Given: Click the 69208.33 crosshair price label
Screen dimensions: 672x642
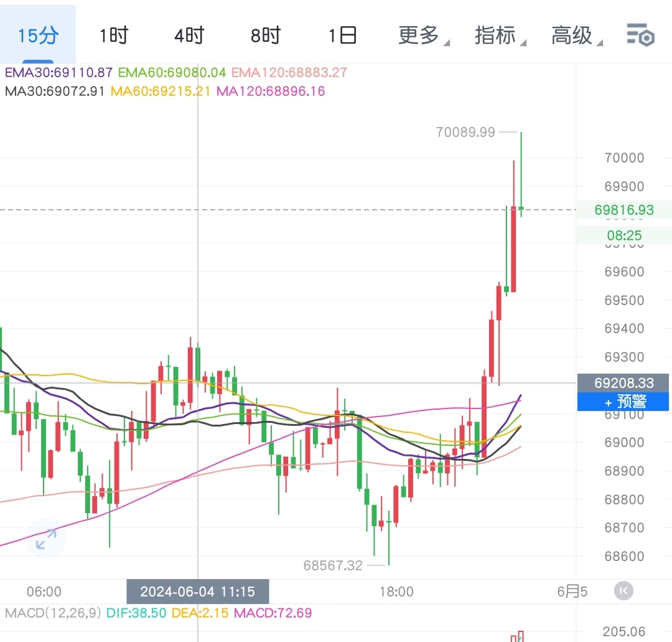Looking at the screenshot, I should pyautogui.click(x=623, y=382).
